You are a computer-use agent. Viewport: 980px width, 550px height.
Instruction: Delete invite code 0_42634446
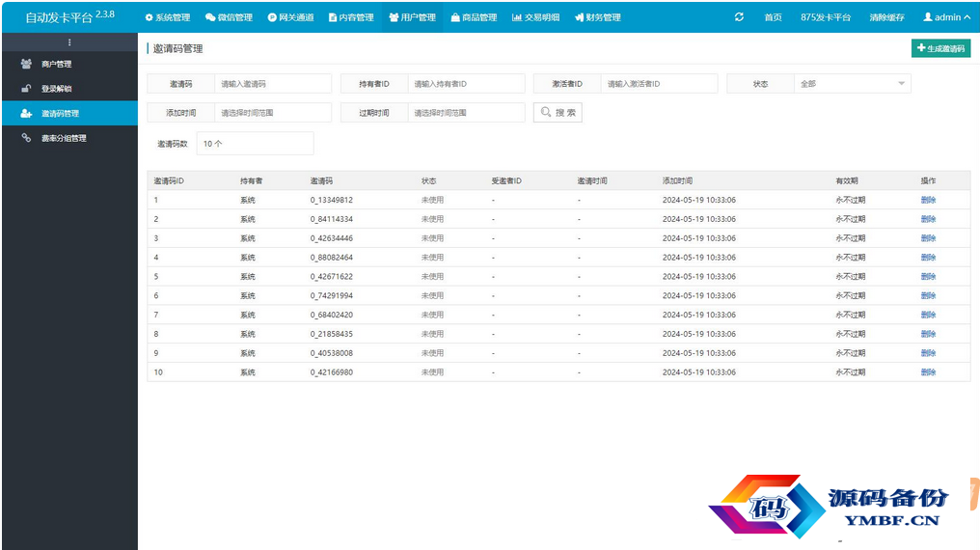tap(928, 238)
